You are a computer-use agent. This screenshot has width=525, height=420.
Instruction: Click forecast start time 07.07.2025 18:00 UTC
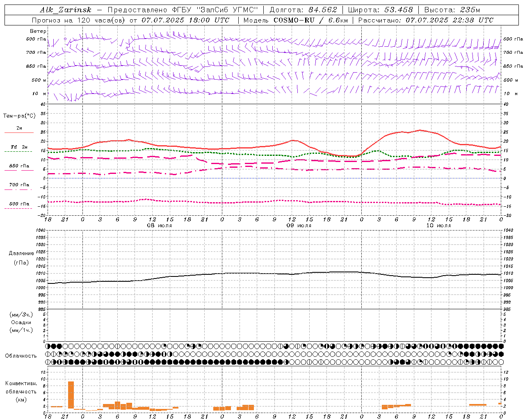(185, 20)
